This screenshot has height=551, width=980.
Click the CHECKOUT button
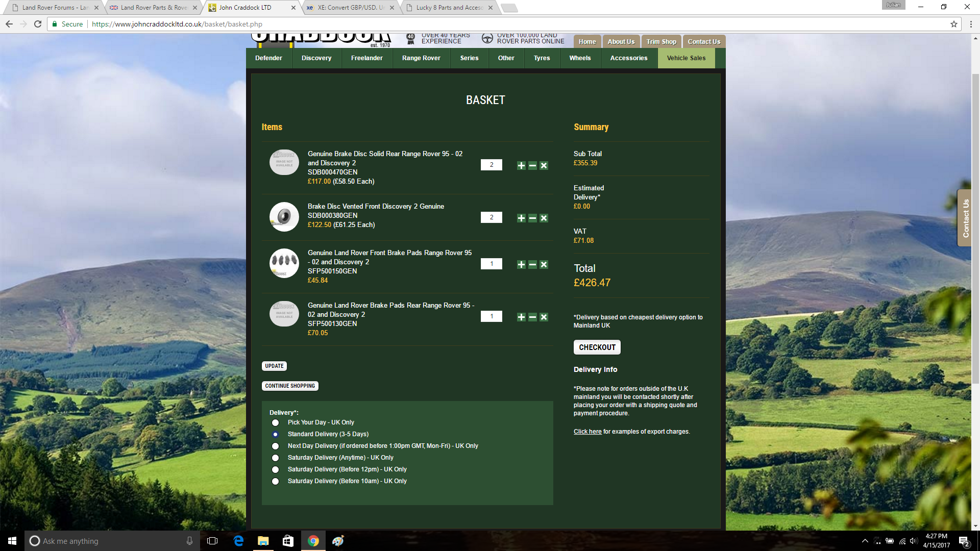[597, 347]
